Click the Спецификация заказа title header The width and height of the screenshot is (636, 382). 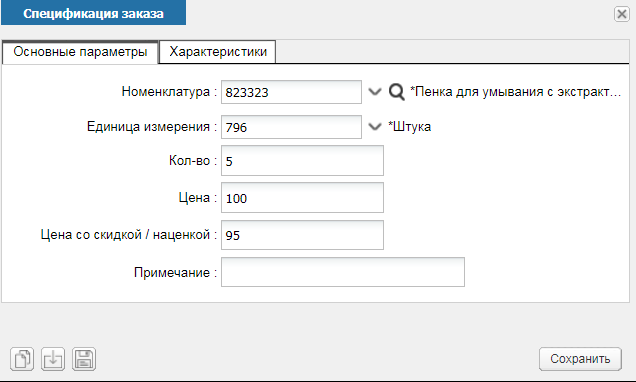[93, 13]
